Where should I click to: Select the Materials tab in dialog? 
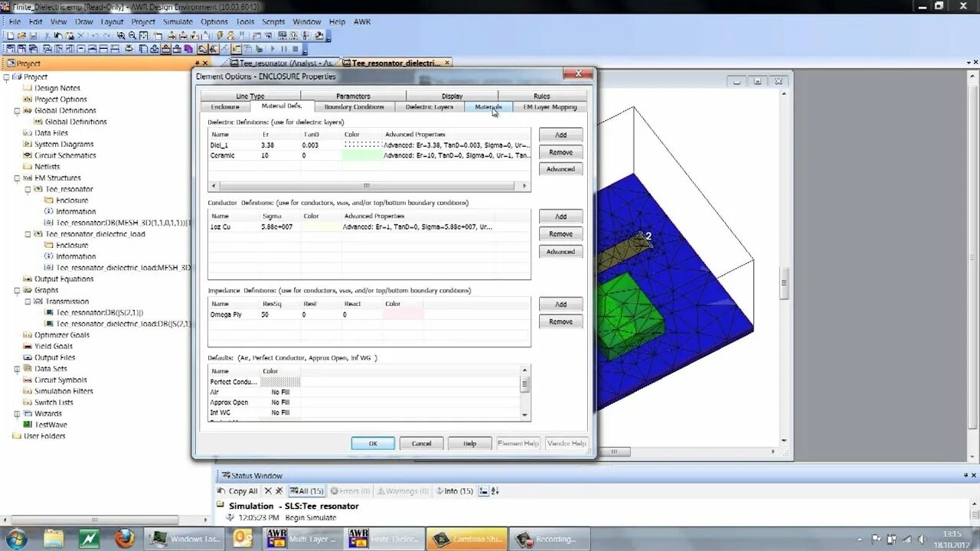[x=488, y=107]
